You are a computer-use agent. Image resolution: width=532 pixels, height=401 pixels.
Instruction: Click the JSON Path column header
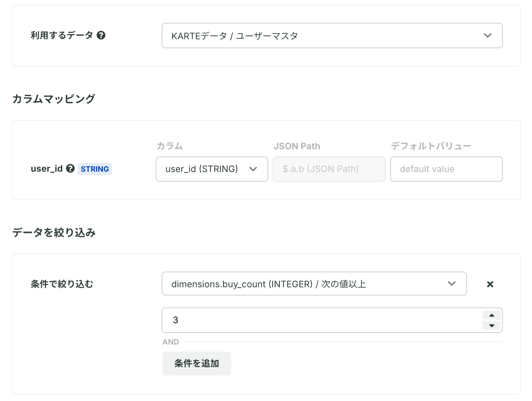297,146
